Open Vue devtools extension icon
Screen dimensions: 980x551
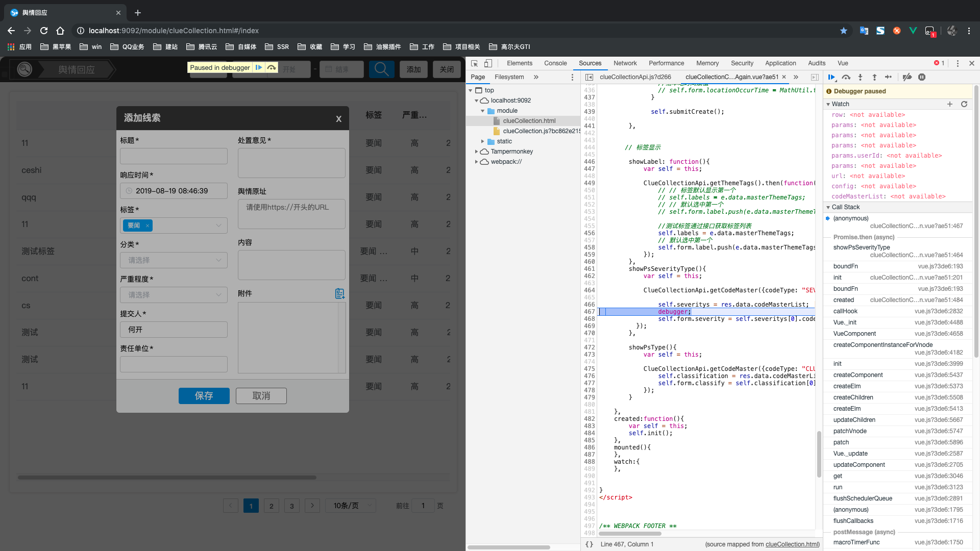point(913,31)
